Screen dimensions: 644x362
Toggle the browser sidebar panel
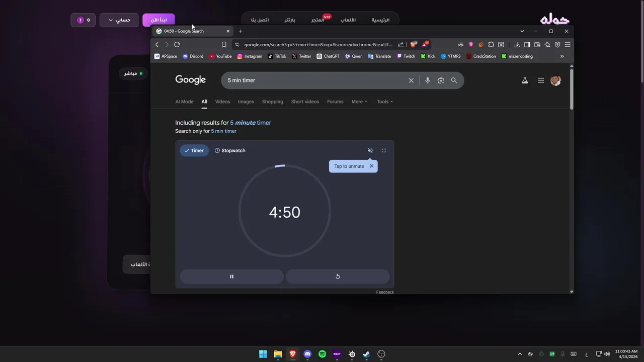click(x=527, y=44)
